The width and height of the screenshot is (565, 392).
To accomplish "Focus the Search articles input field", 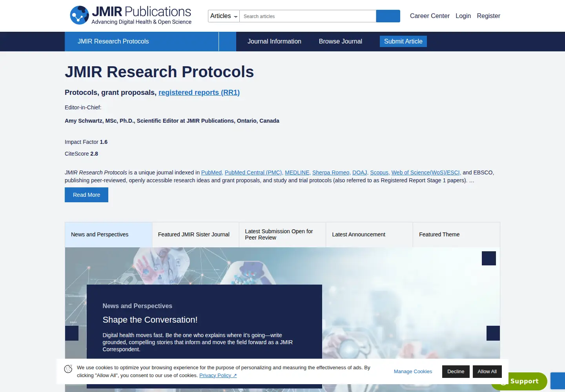I will click(x=308, y=16).
